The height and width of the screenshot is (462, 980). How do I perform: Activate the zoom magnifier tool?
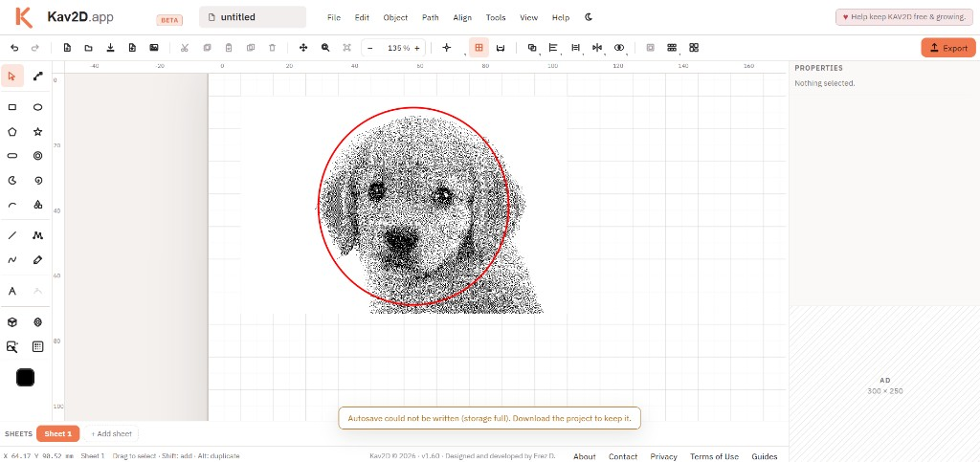click(x=325, y=48)
